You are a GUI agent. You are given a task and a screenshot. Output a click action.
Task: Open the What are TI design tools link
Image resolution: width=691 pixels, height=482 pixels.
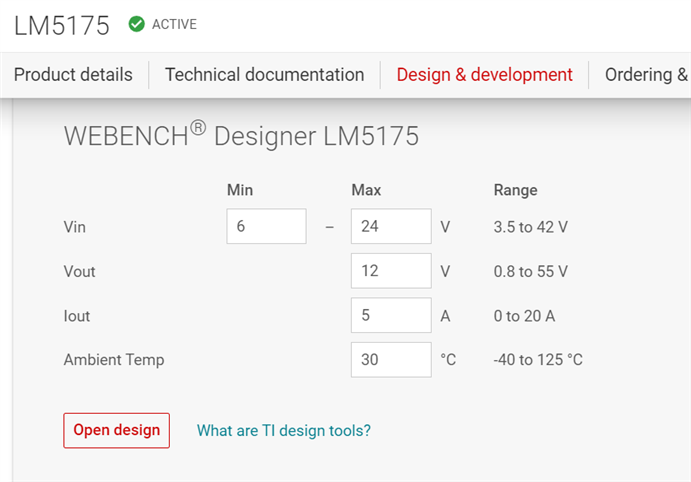tap(284, 431)
